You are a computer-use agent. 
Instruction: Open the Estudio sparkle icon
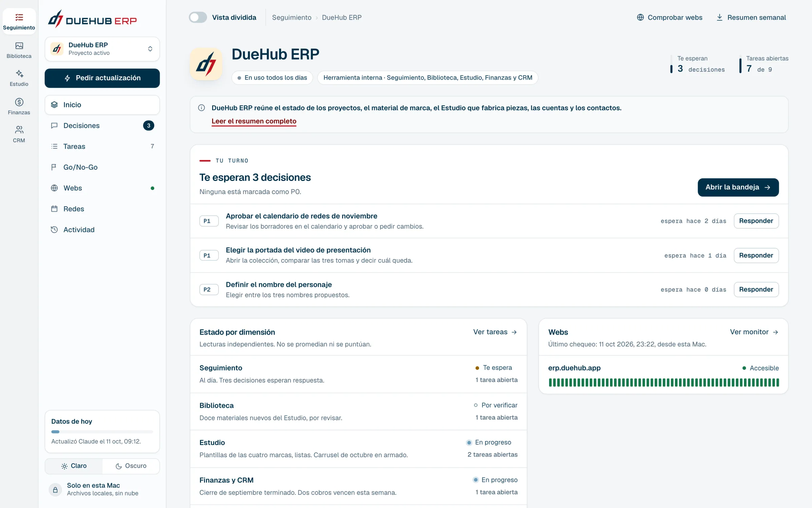tap(19, 74)
